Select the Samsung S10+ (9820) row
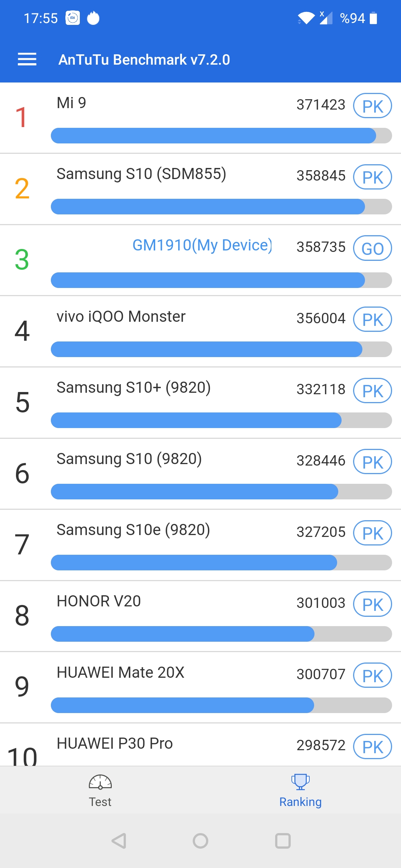401x868 pixels. coord(200,403)
